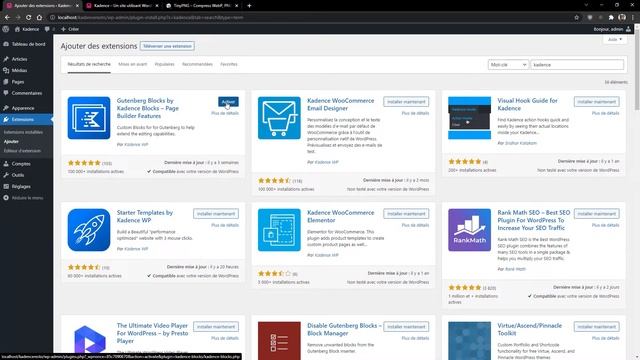Click the Starter Templates rocket thumbnail
Viewport: 640px width, 360px height.
89,230
